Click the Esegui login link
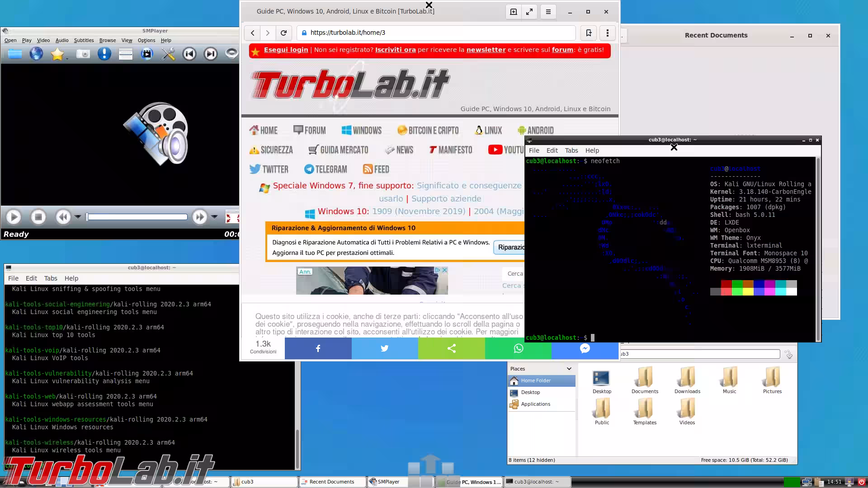Screen dimensions: 868x488 pos(286,50)
